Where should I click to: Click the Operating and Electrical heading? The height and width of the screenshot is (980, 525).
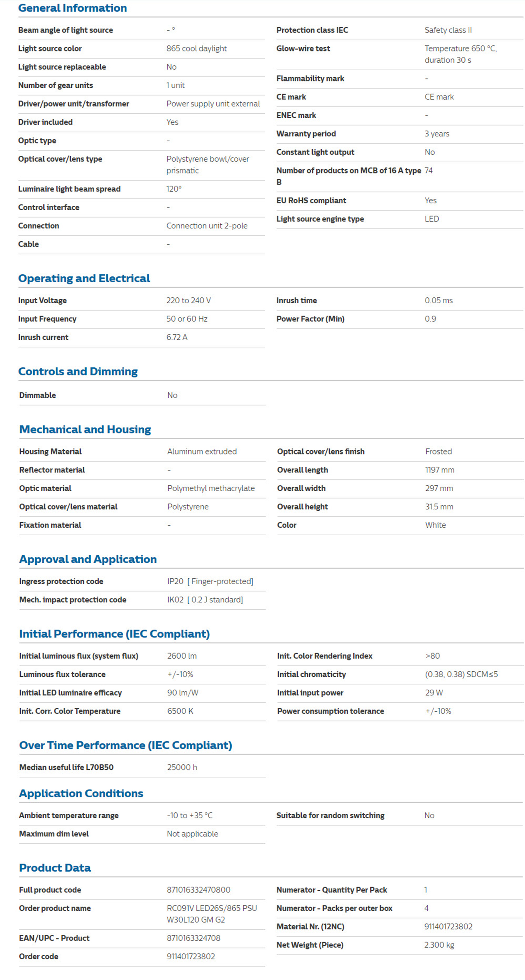(x=84, y=278)
